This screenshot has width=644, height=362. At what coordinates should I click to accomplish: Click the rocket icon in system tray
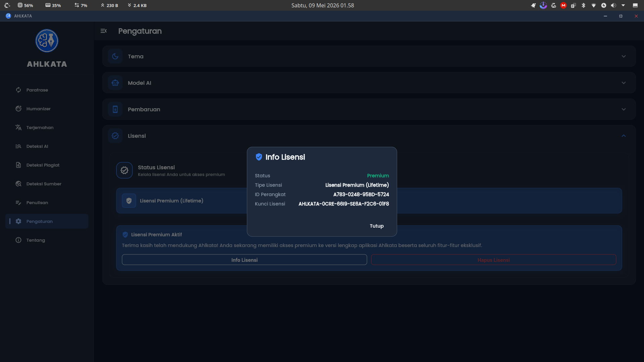533,5
